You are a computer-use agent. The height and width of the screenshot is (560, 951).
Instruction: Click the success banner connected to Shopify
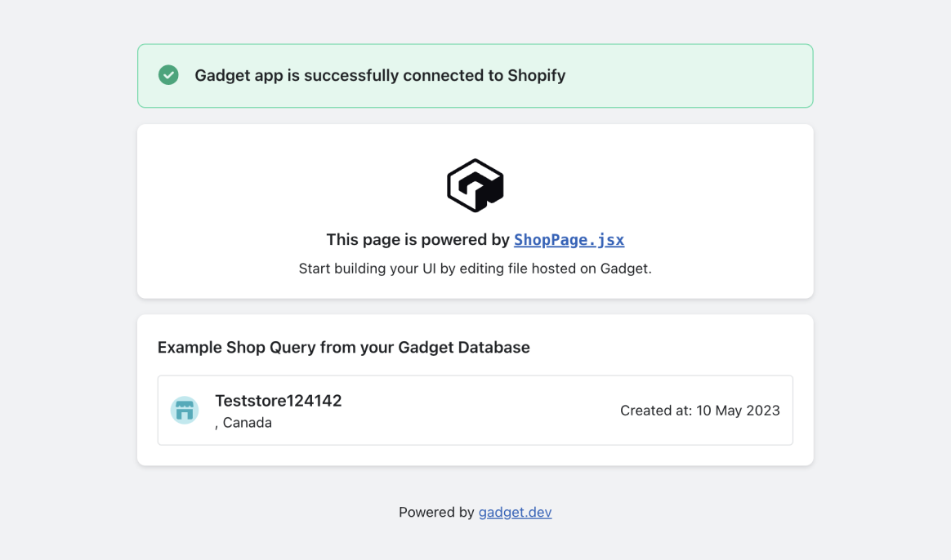[x=475, y=76]
